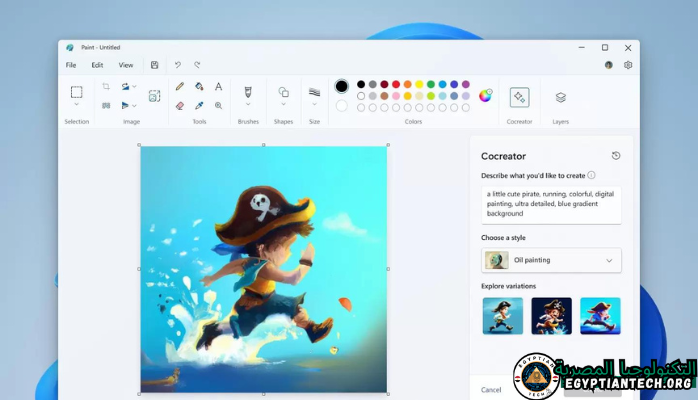Open the Cocreator panel from the ribbon
The height and width of the screenshot is (400, 698).
click(519, 97)
